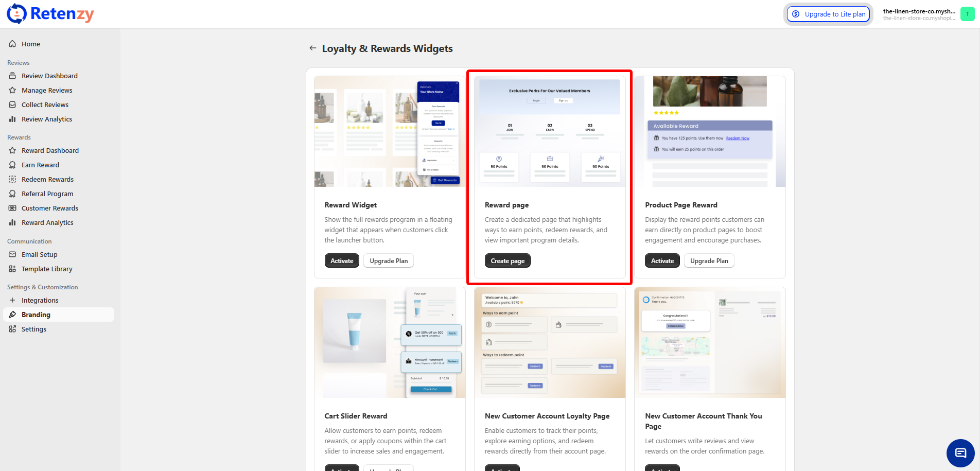The image size is (980, 471).
Task: Click the Reward Widget title
Action: [x=351, y=205]
